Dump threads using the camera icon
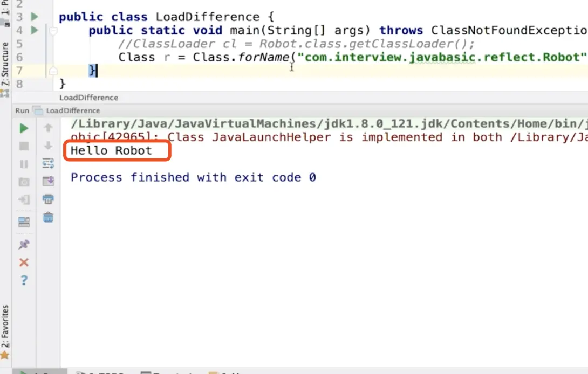The width and height of the screenshot is (588, 374). (x=24, y=182)
